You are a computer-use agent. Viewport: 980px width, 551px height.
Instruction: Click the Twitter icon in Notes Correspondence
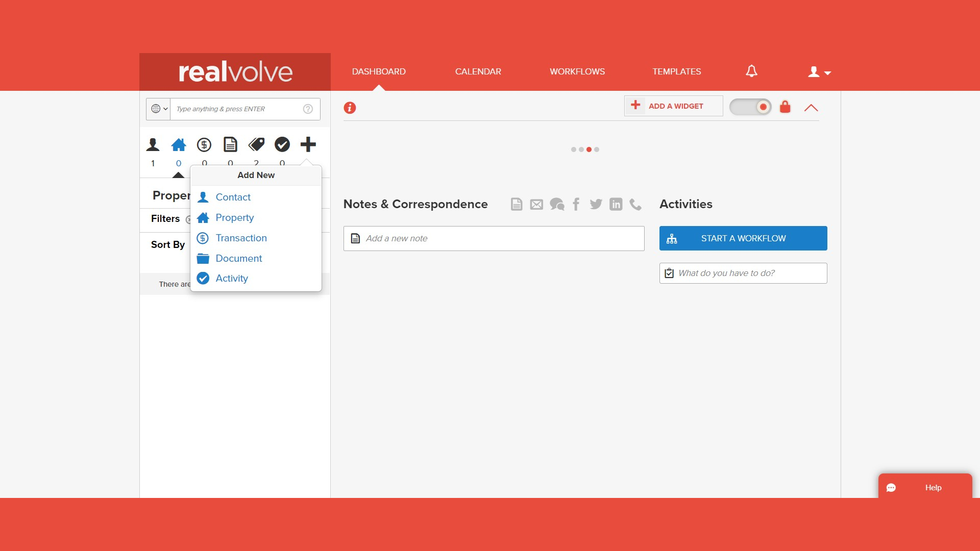coord(596,203)
